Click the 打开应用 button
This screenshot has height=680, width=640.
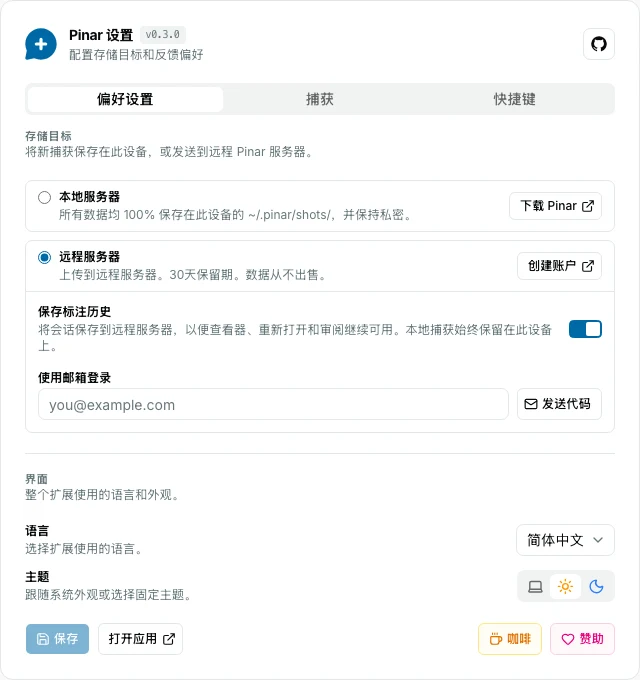pyautogui.click(x=140, y=638)
